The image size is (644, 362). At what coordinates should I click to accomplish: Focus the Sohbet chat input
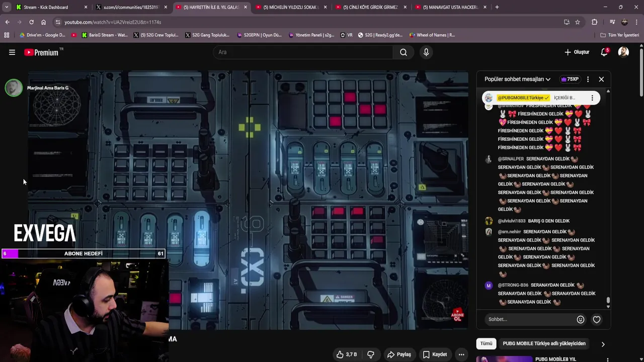(x=531, y=319)
